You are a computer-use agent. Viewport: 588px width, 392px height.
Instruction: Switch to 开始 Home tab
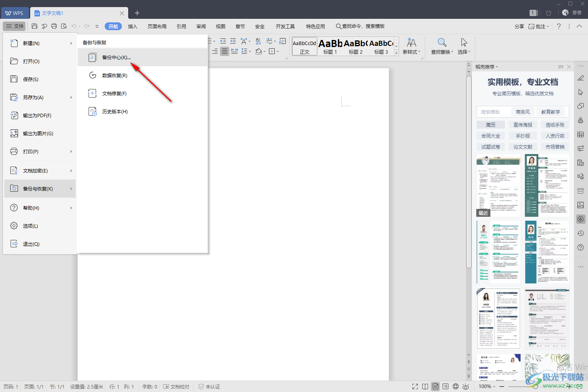point(113,26)
